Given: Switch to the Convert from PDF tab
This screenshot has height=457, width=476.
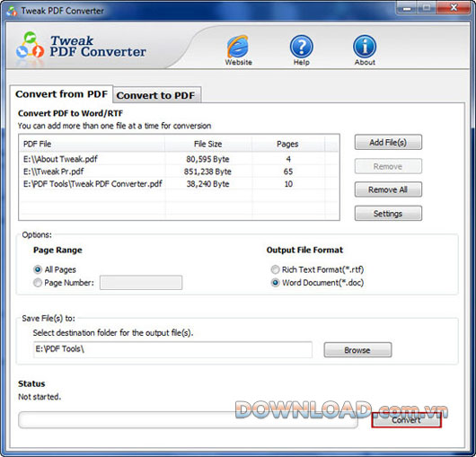Looking at the screenshot, I should [x=62, y=94].
